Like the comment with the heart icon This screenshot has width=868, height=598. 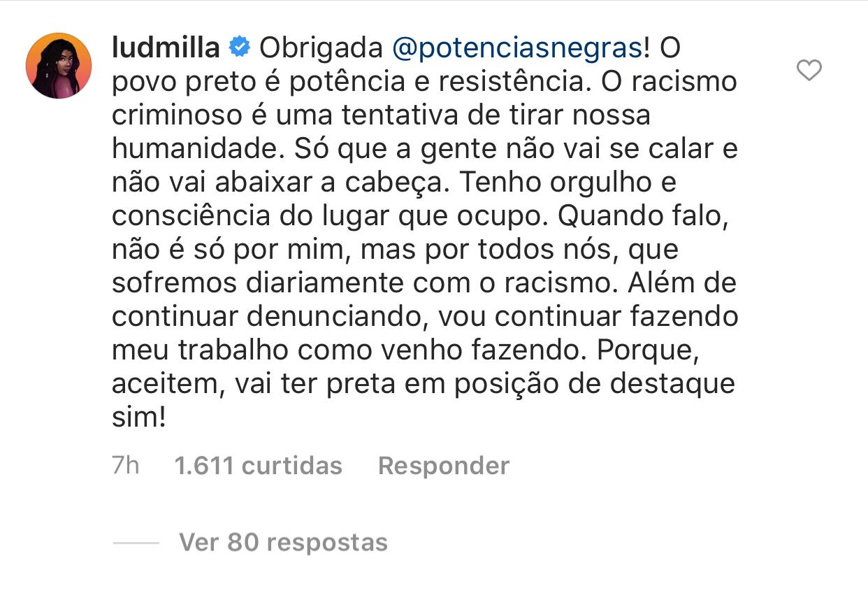coord(809,70)
